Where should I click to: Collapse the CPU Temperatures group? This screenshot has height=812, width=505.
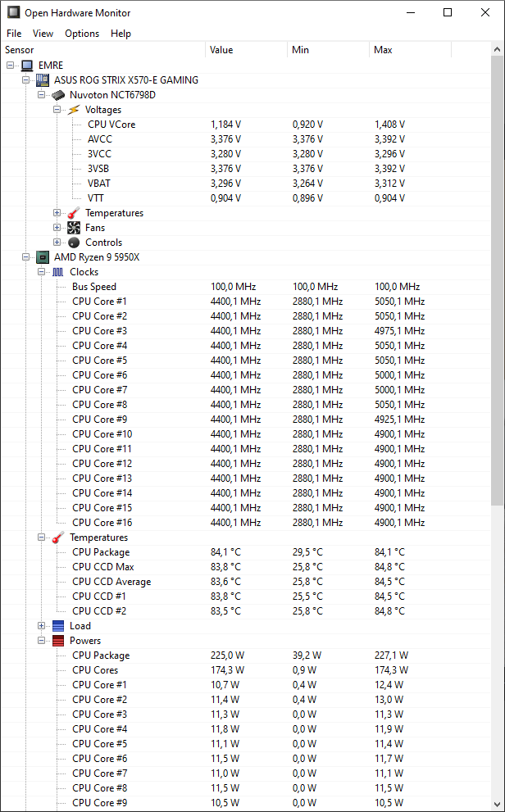[x=42, y=538]
